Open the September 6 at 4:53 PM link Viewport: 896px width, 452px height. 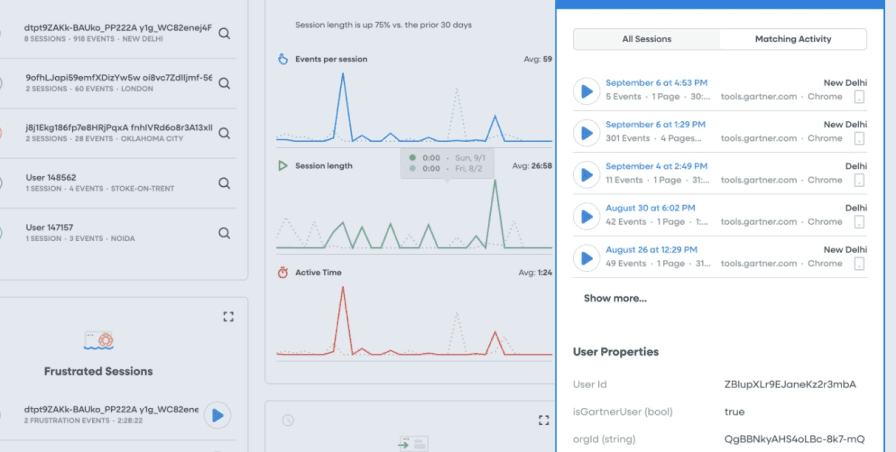pos(656,83)
